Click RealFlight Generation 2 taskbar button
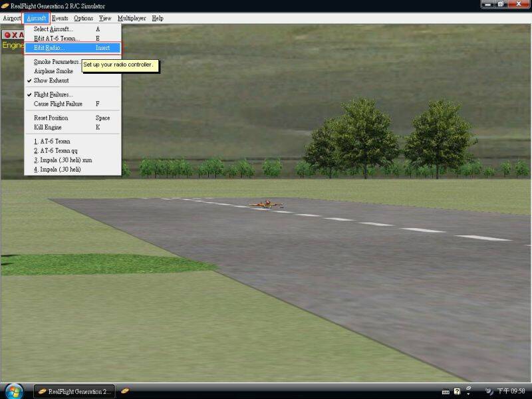532x399 pixels. (74, 392)
